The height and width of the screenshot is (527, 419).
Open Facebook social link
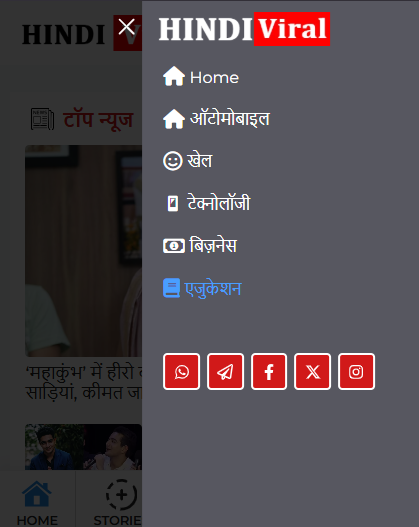coord(269,372)
